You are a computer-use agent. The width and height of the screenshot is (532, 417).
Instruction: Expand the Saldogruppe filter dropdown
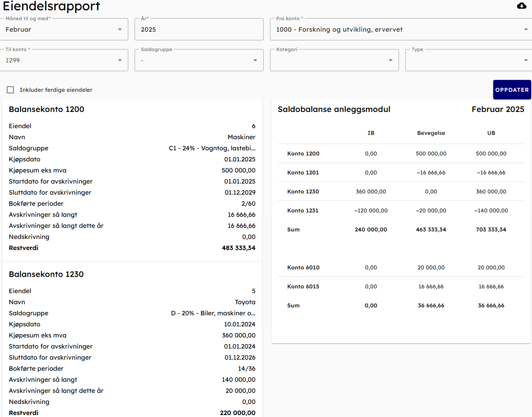(199, 61)
